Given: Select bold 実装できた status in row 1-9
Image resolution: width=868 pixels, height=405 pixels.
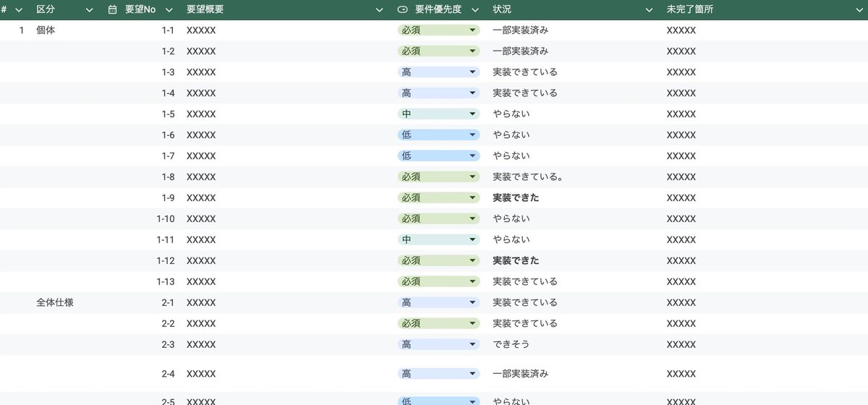Looking at the screenshot, I should (516, 198).
